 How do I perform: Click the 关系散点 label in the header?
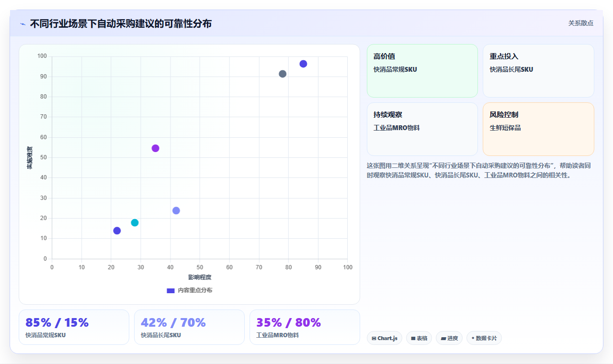coord(581,23)
